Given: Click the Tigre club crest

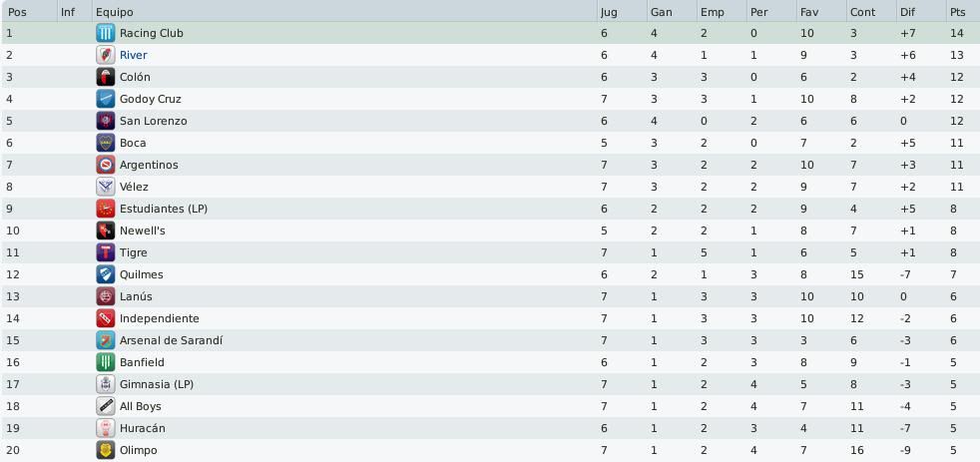Looking at the screenshot, I should point(106,252).
